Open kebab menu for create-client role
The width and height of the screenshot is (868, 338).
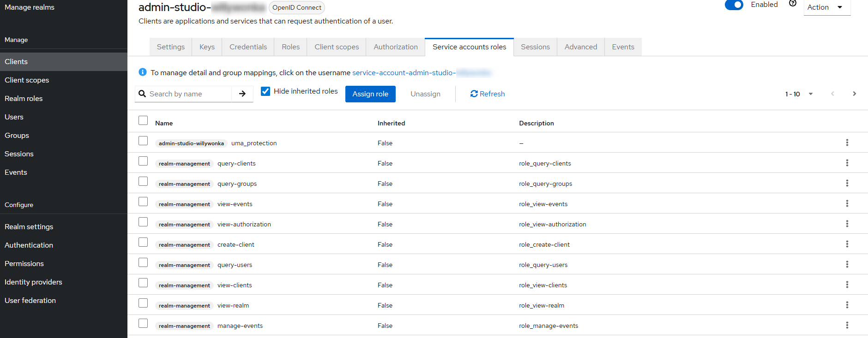pyautogui.click(x=847, y=244)
